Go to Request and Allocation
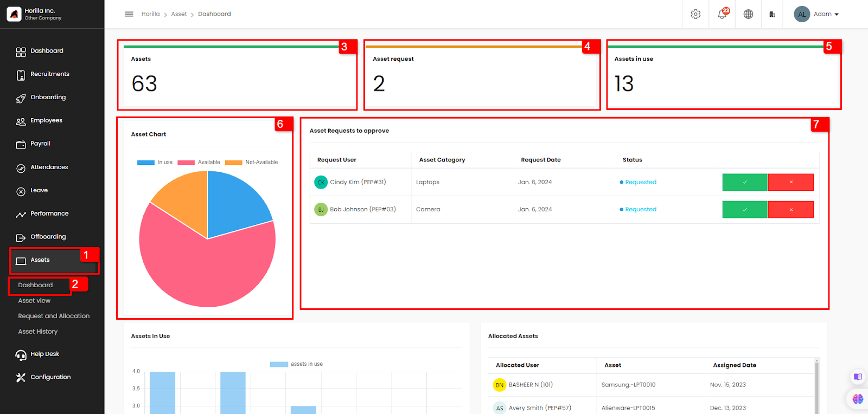This screenshot has height=414, width=868. tap(54, 316)
